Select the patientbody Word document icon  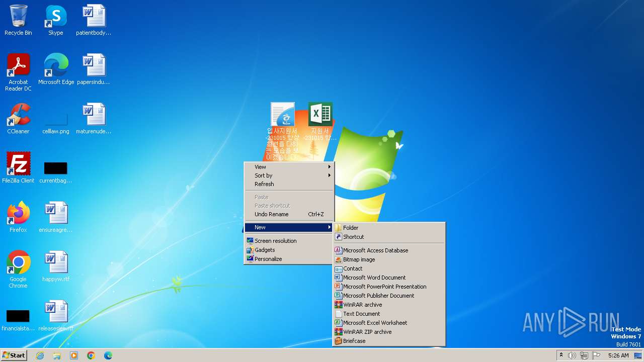(94, 20)
